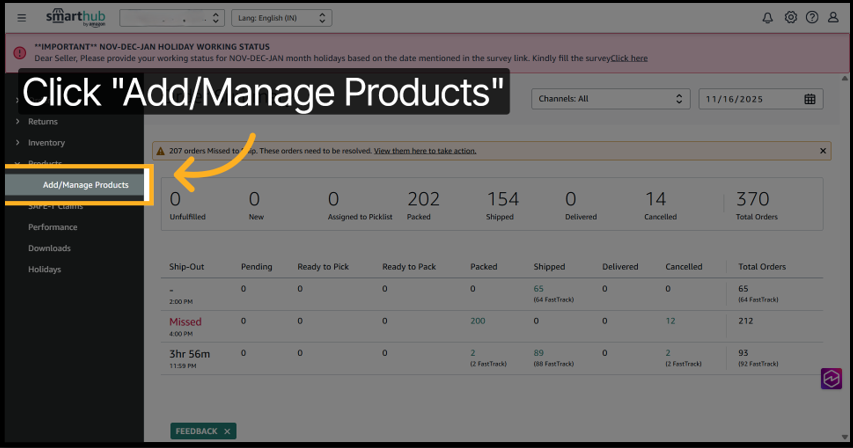Dismiss the missed orders warning banner
This screenshot has height=448, width=853.
(823, 151)
